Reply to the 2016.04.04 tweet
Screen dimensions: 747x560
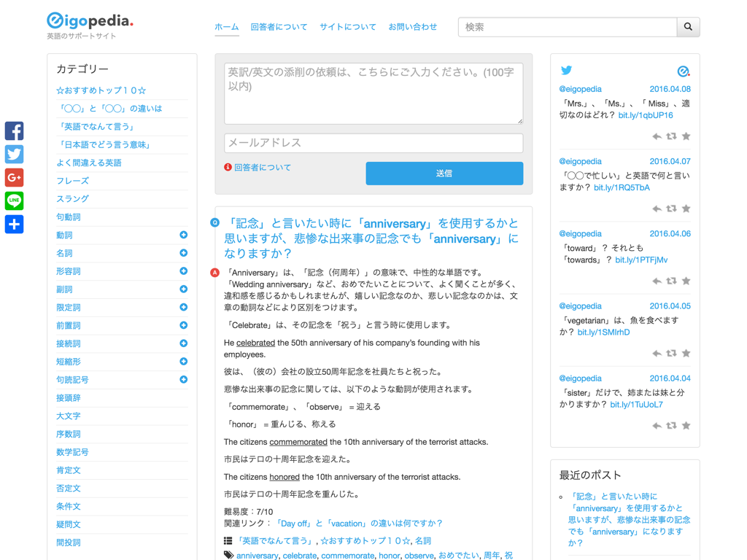(657, 426)
